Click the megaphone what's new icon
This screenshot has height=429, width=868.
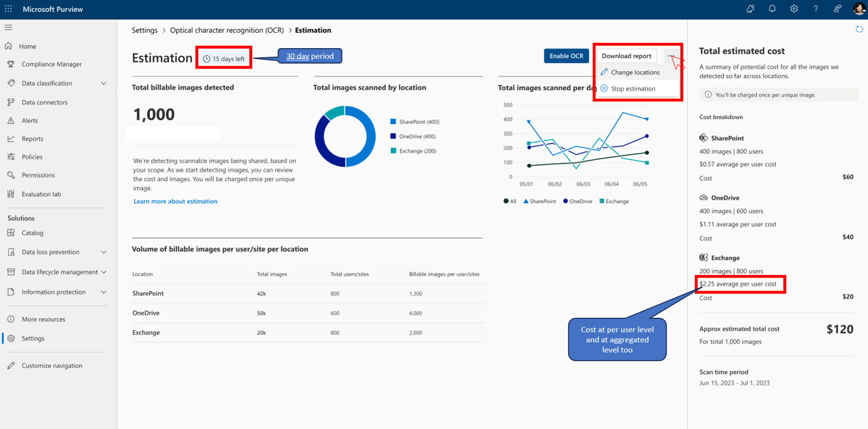(x=750, y=9)
